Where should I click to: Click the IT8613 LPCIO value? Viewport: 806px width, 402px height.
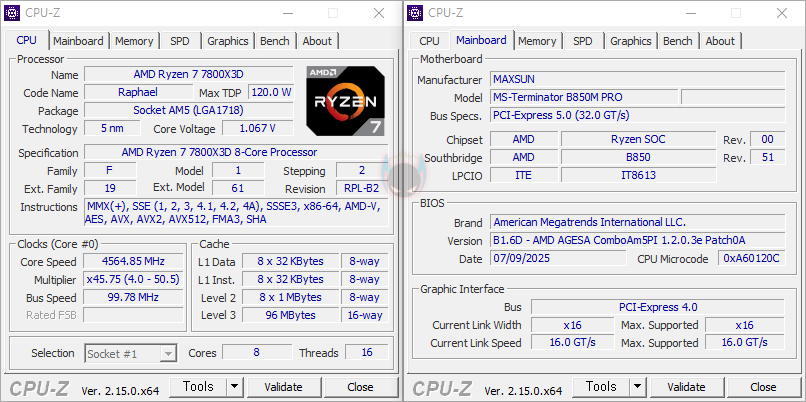pyautogui.click(x=638, y=175)
